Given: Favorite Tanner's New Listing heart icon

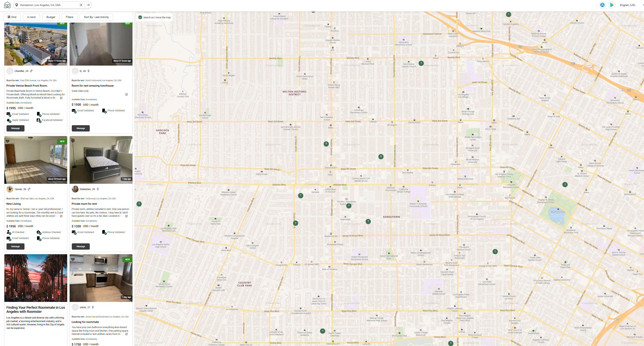Looking at the screenshot, I should tap(8, 141).
